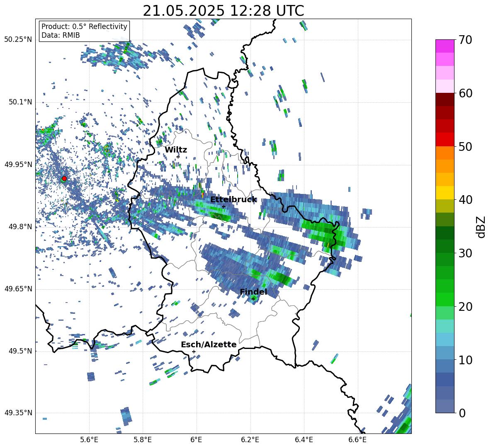Pick the dark maroon swatch below 60 dBZ
The image size is (491, 448).
click(445, 100)
